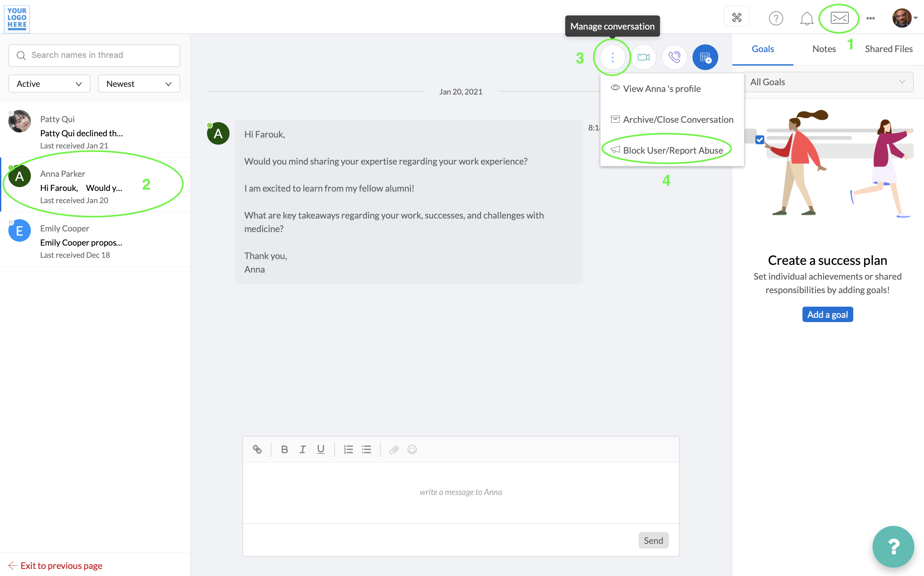Expand the Newest sort dropdown
Screen dimensions: 924x576
pyautogui.click(x=139, y=84)
